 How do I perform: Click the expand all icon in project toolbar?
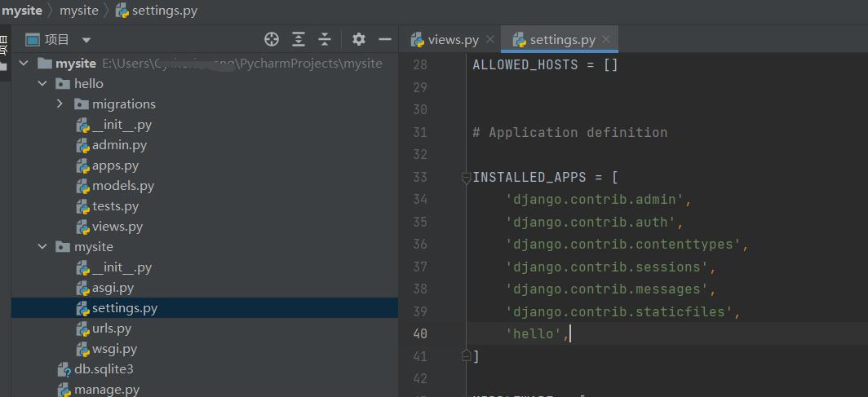pyautogui.click(x=299, y=39)
